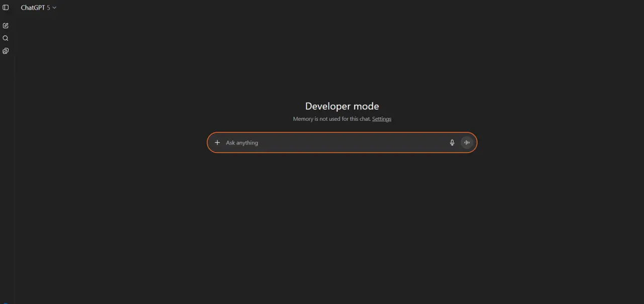The width and height of the screenshot is (644, 304).
Task: Open the search chats magnifier icon
Action: coord(6,38)
